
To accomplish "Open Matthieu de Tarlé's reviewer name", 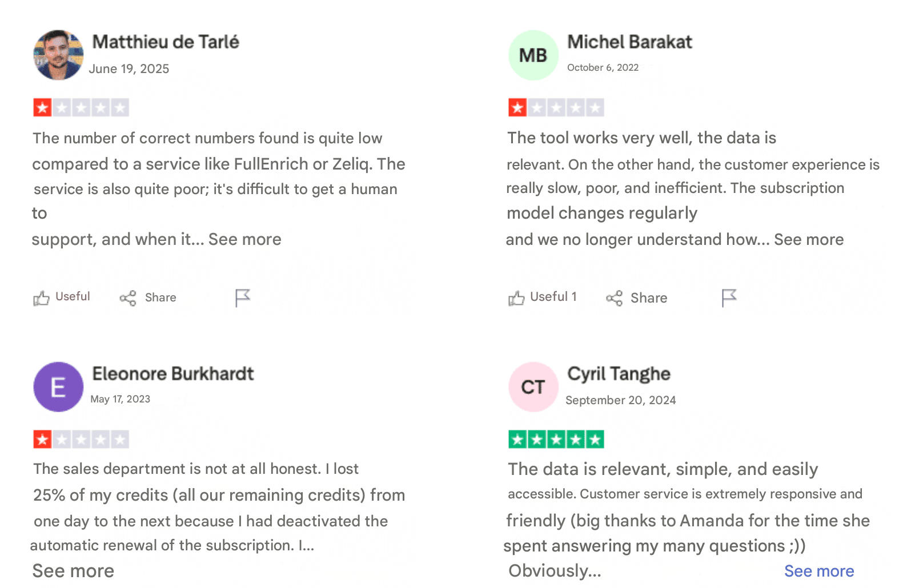I will click(166, 42).
